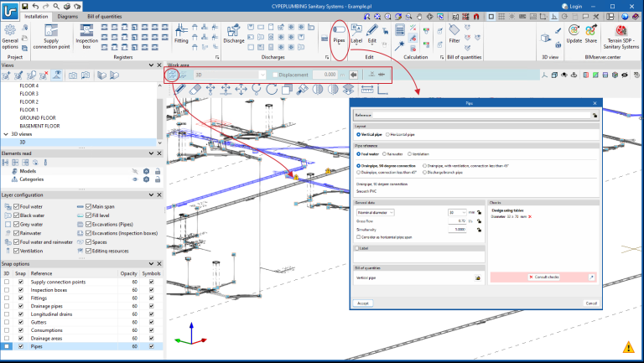Select the Rotate tool in edit toolbar

point(272,89)
